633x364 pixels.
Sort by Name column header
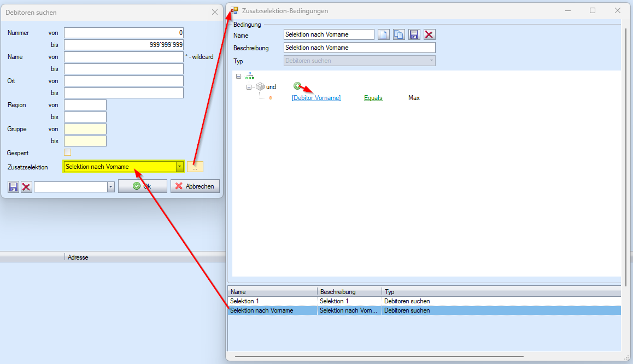tap(273, 291)
